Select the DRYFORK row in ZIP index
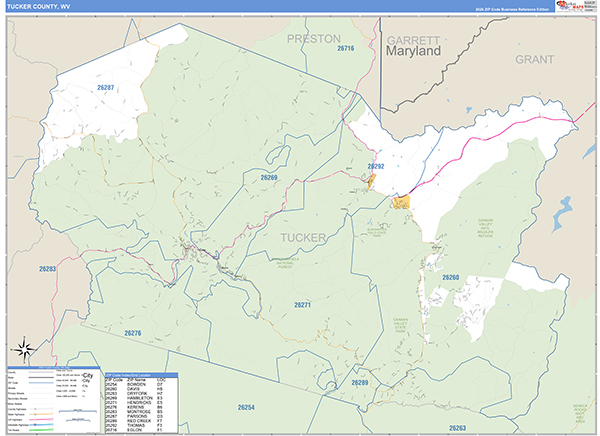The image size is (600, 436). click(135, 394)
